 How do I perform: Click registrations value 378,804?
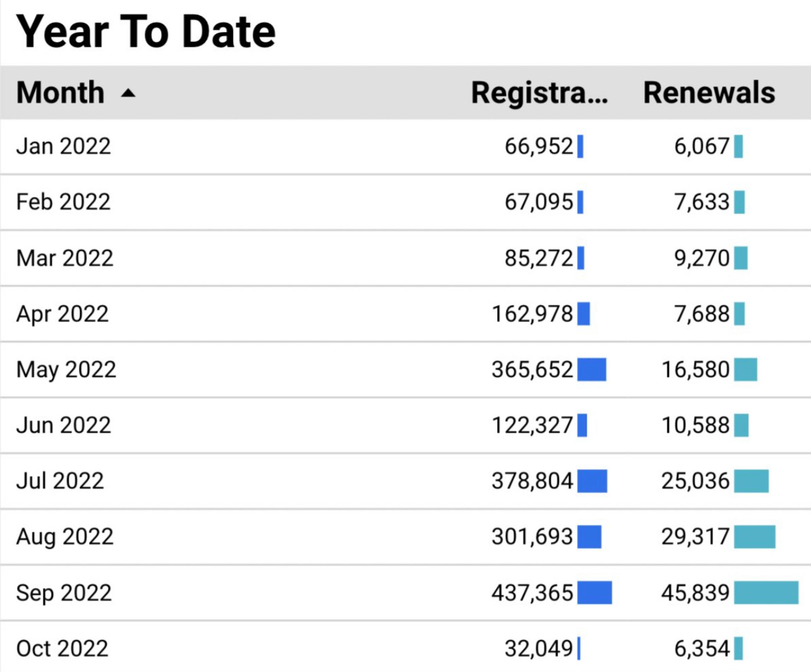pos(532,481)
